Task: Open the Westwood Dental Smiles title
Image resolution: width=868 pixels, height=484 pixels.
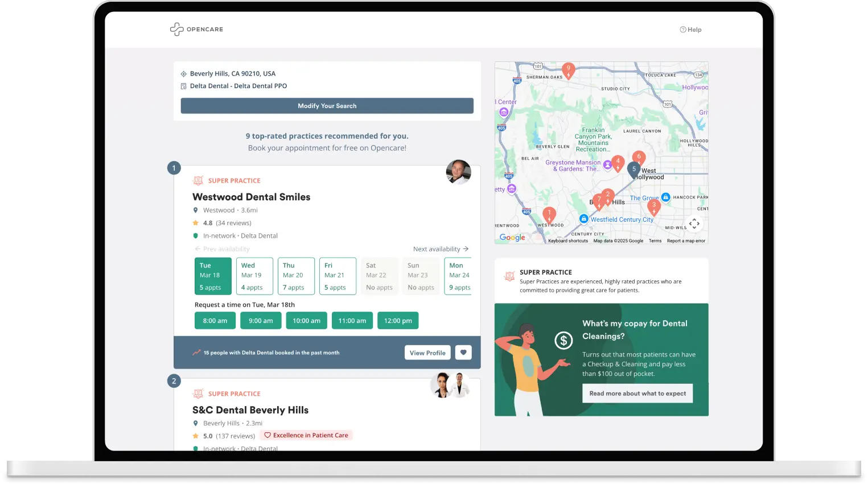Action: coord(252,197)
